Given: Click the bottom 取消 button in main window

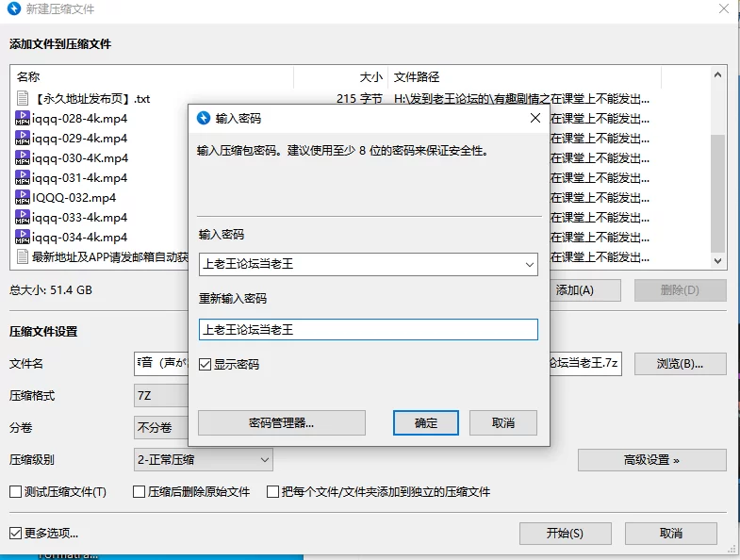Looking at the screenshot, I should point(671,534).
